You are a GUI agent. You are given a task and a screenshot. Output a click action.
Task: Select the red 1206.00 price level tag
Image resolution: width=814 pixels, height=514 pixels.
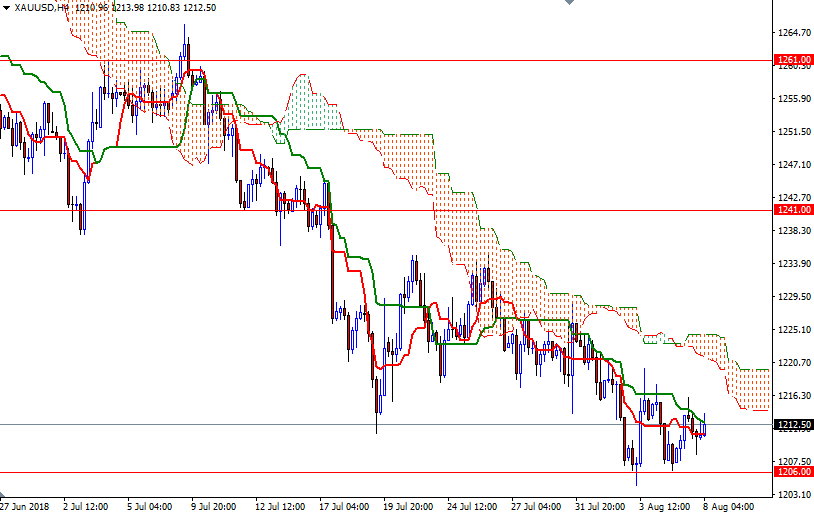pos(794,471)
